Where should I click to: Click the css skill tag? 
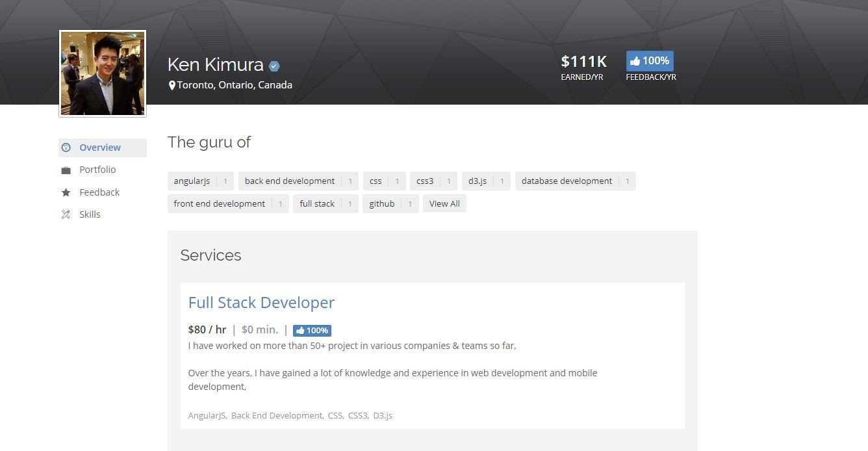point(384,181)
